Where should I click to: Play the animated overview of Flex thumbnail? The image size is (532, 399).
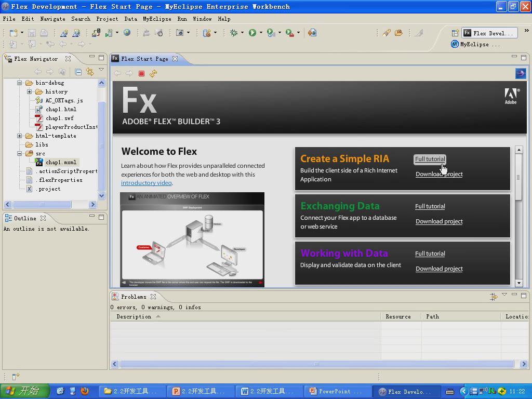[x=192, y=240]
